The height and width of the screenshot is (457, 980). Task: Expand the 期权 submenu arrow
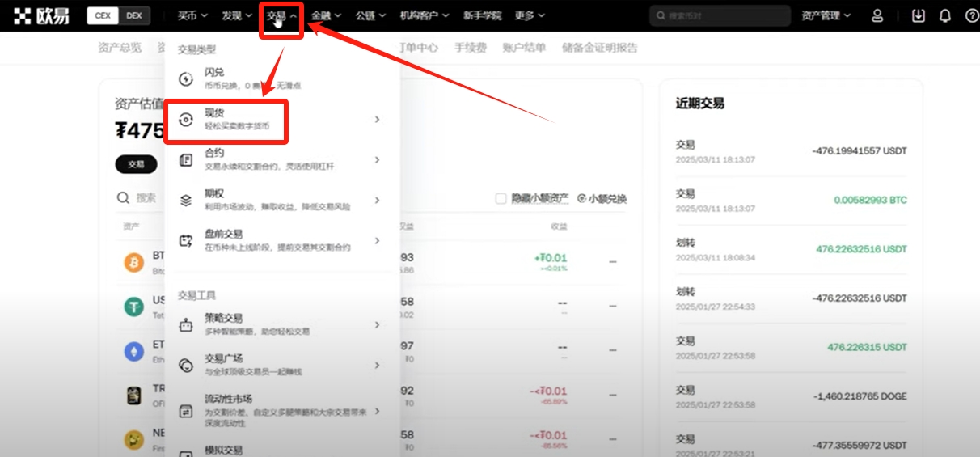[377, 200]
